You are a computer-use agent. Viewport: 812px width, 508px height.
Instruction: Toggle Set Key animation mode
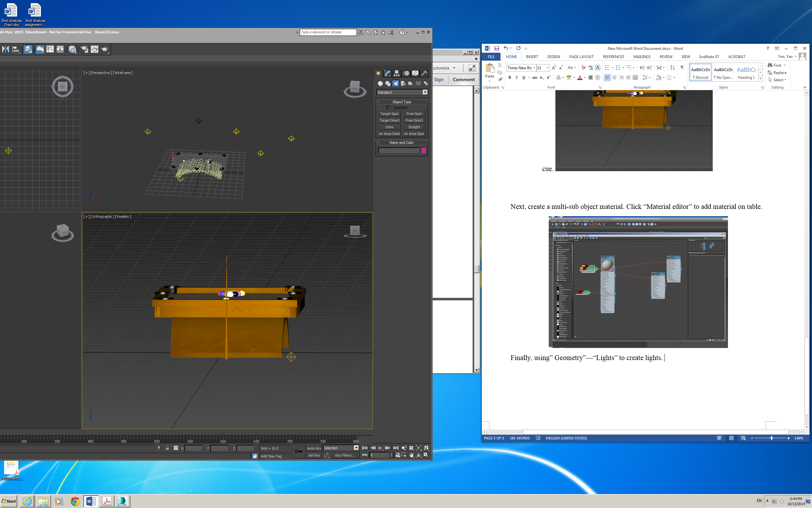[314, 455]
